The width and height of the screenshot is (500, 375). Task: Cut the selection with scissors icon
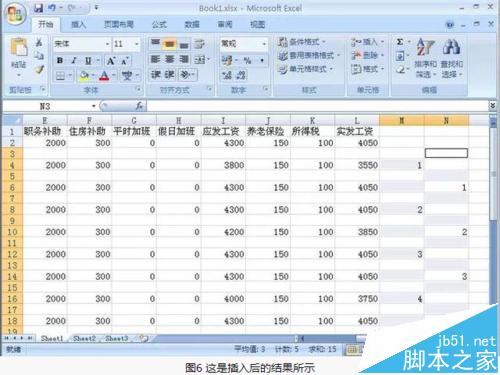tap(39, 43)
